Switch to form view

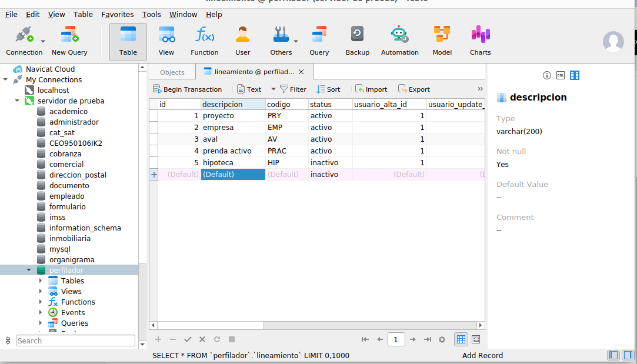(476, 339)
